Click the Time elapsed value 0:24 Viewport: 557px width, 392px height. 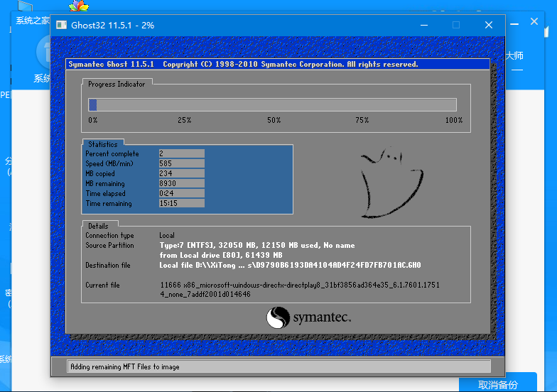coord(181,193)
